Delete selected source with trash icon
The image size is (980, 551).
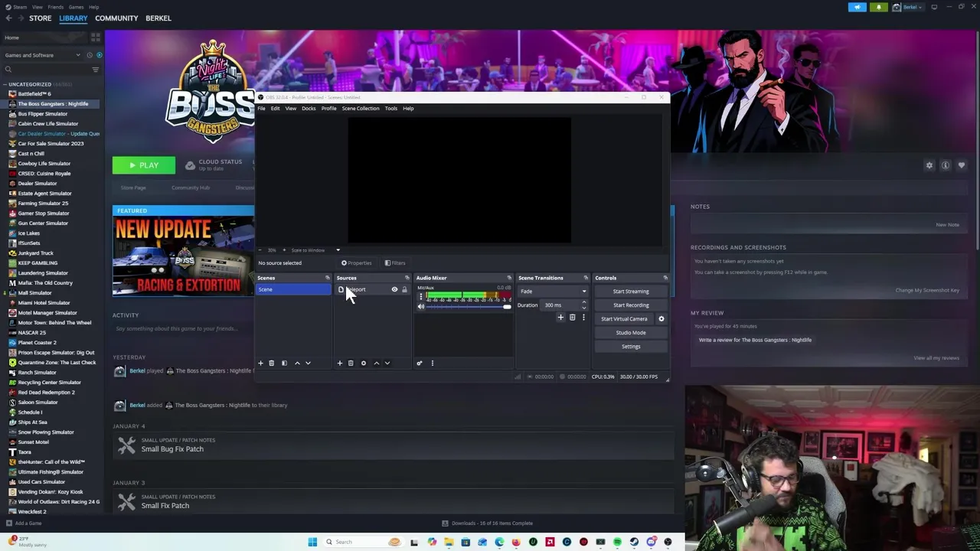351,364
